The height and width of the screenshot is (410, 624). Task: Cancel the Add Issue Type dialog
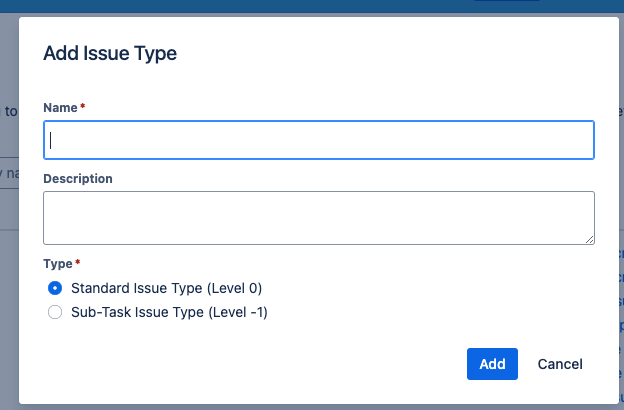coord(560,364)
